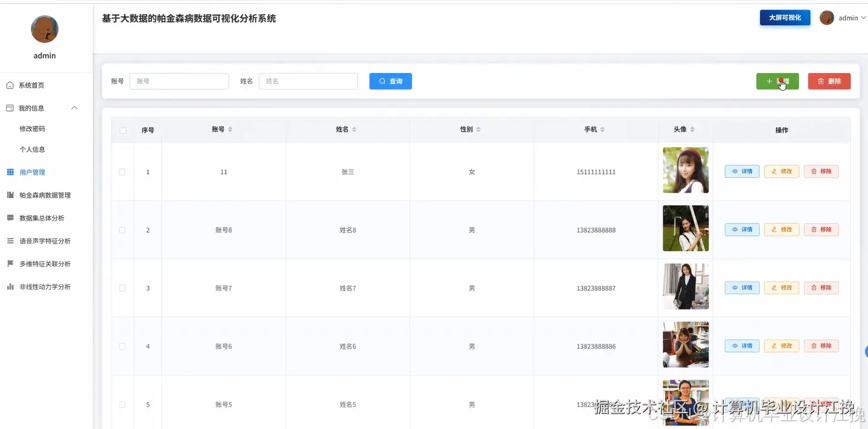This screenshot has height=429, width=868.
Task: Click 移除 for 账号7
Action: coord(822,288)
